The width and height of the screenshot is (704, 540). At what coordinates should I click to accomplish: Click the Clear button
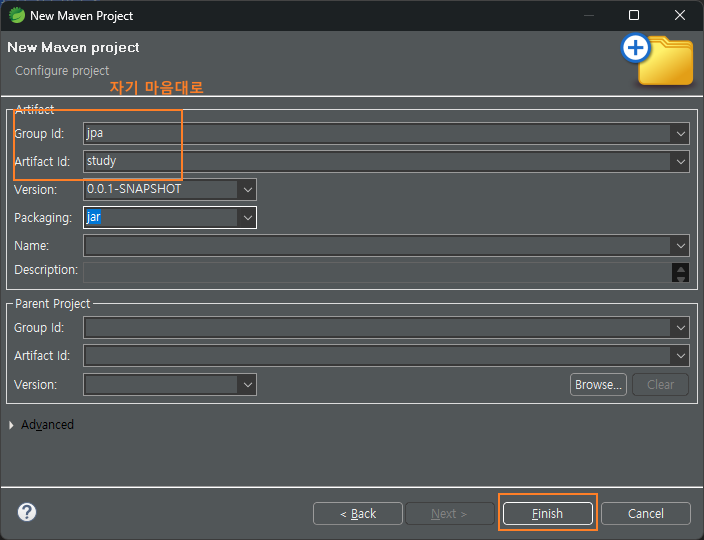point(660,385)
